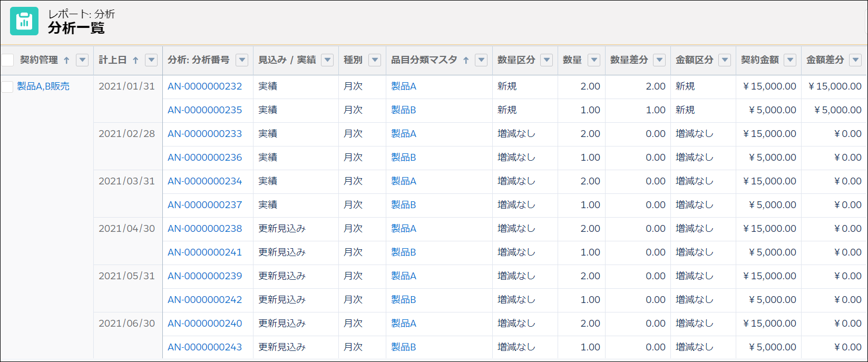Image resolution: width=868 pixels, height=362 pixels.
Task: Open 見込み / 実績 column dropdown
Action: tap(327, 60)
